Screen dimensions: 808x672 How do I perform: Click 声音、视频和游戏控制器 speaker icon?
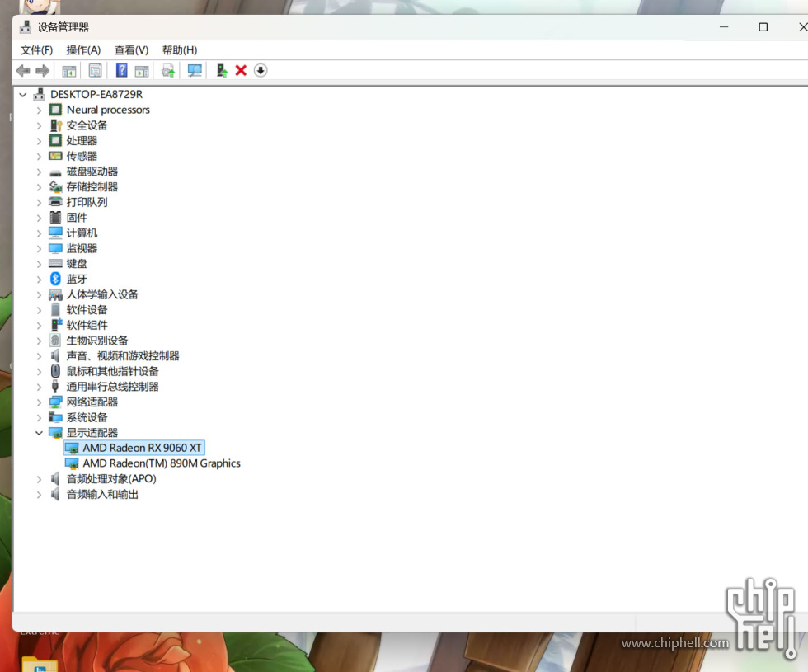pyautogui.click(x=56, y=355)
